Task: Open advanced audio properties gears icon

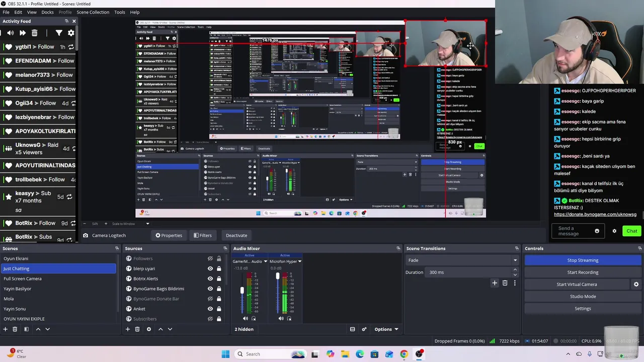Action: tap(364, 329)
